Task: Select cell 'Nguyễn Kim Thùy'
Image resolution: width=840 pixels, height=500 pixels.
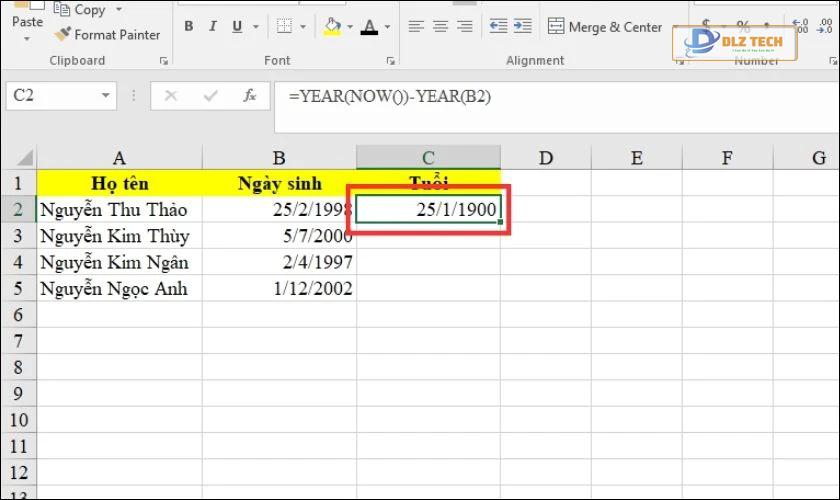Action: pyautogui.click(x=119, y=236)
